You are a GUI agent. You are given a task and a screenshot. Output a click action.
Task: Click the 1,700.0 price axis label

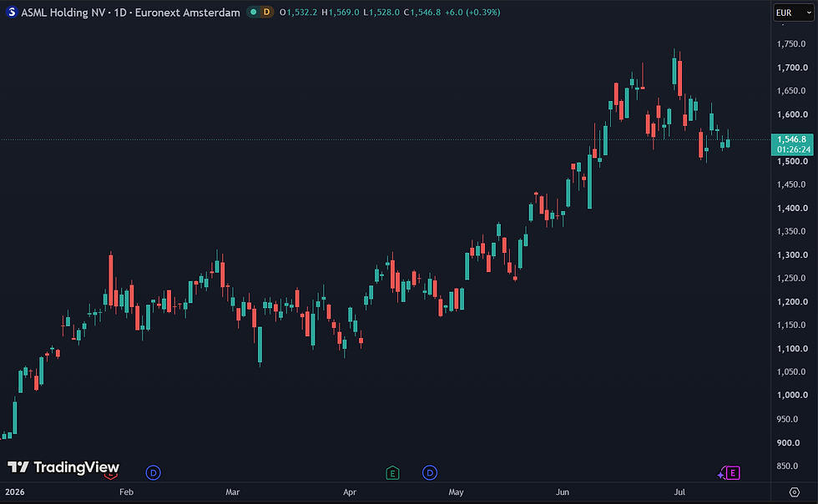(792, 68)
